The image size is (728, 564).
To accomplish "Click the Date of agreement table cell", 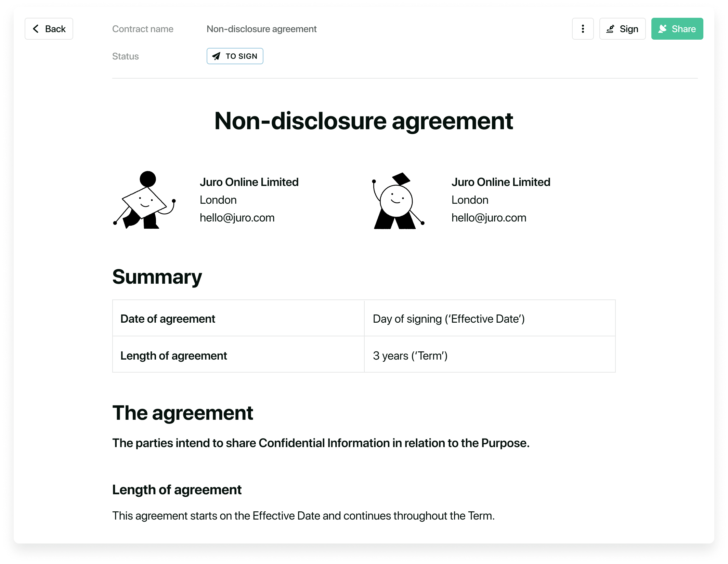I will 168,318.
